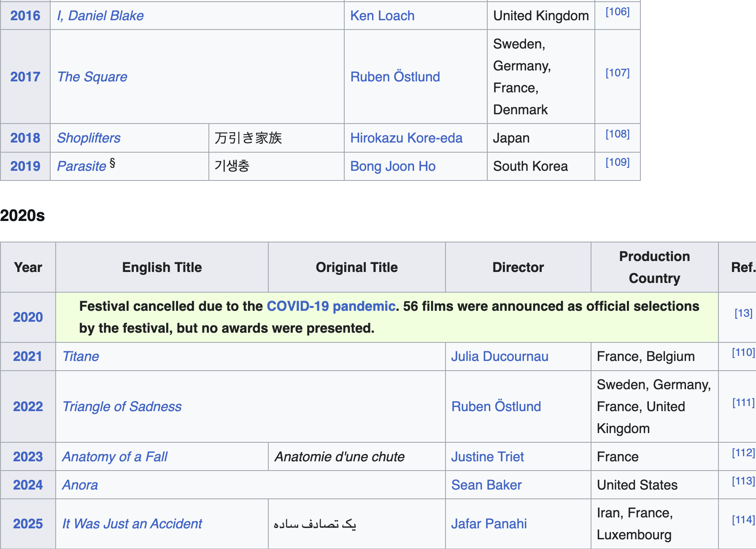Image resolution: width=756 pixels, height=549 pixels.
Task: Click the original title "万引き家族"
Action: [248, 138]
